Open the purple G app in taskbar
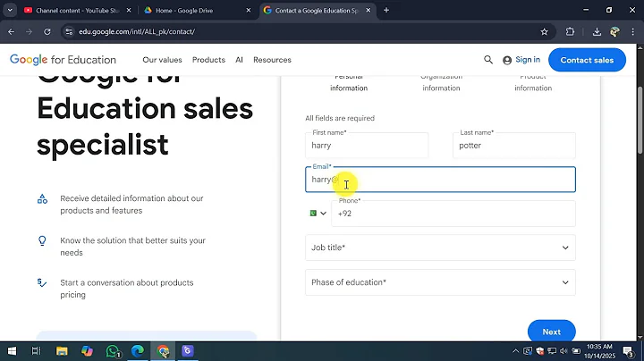Viewport: 644px width, 361px height. point(188,351)
